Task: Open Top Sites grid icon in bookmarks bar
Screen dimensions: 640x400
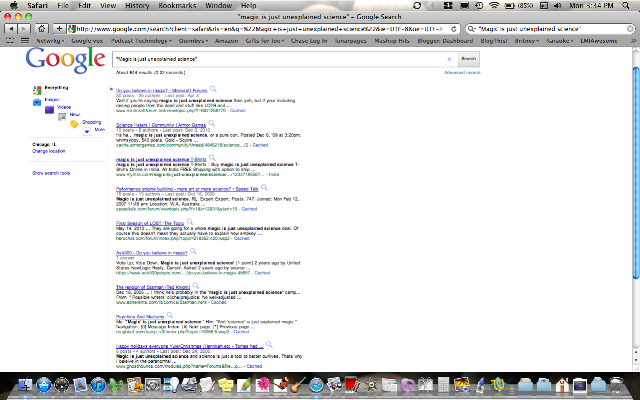Action: click(25, 41)
